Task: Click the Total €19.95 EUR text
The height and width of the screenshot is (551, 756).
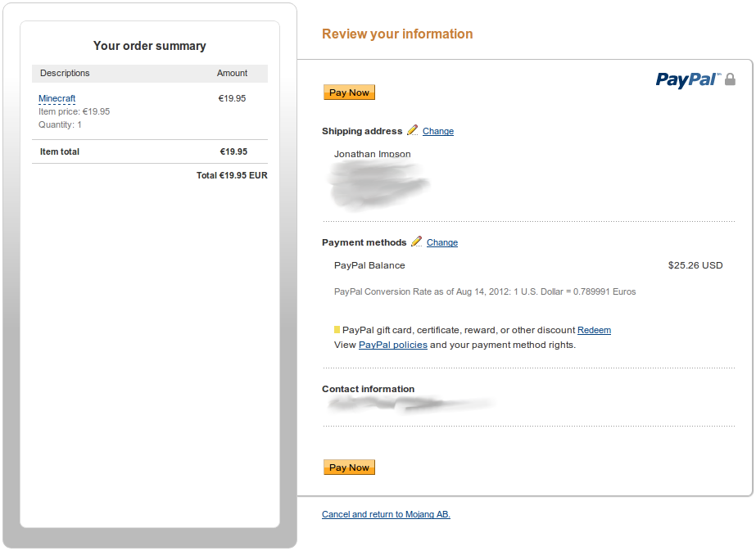Action: (232, 175)
